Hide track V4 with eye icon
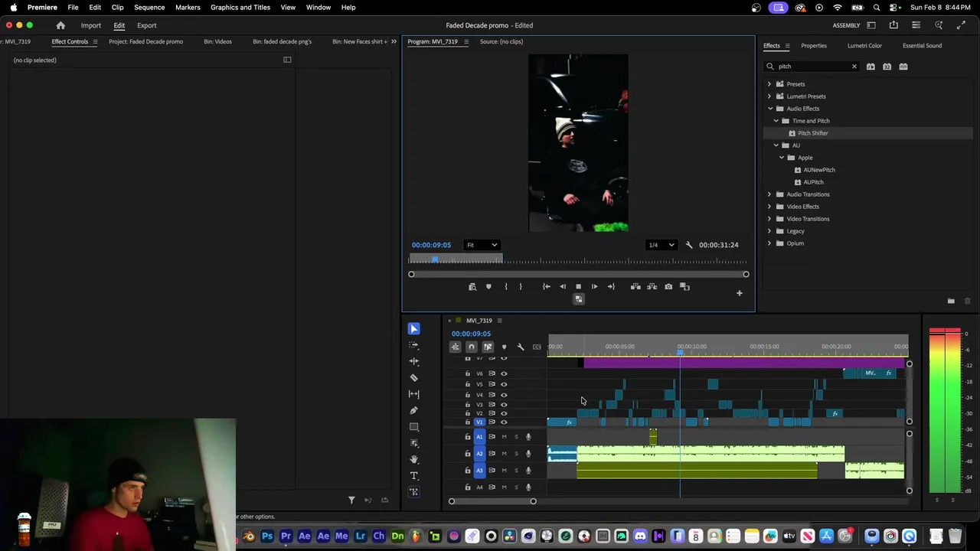This screenshot has width=980, height=551. (504, 395)
